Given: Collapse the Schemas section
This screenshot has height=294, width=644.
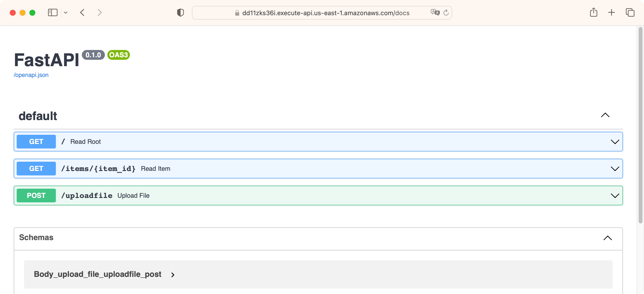Looking at the screenshot, I should point(607,238).
